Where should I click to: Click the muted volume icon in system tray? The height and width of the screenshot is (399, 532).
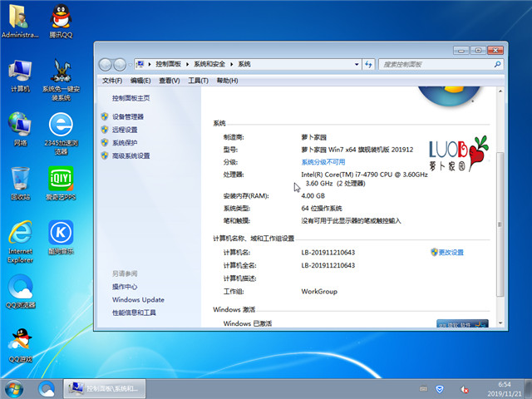[464, 390]
